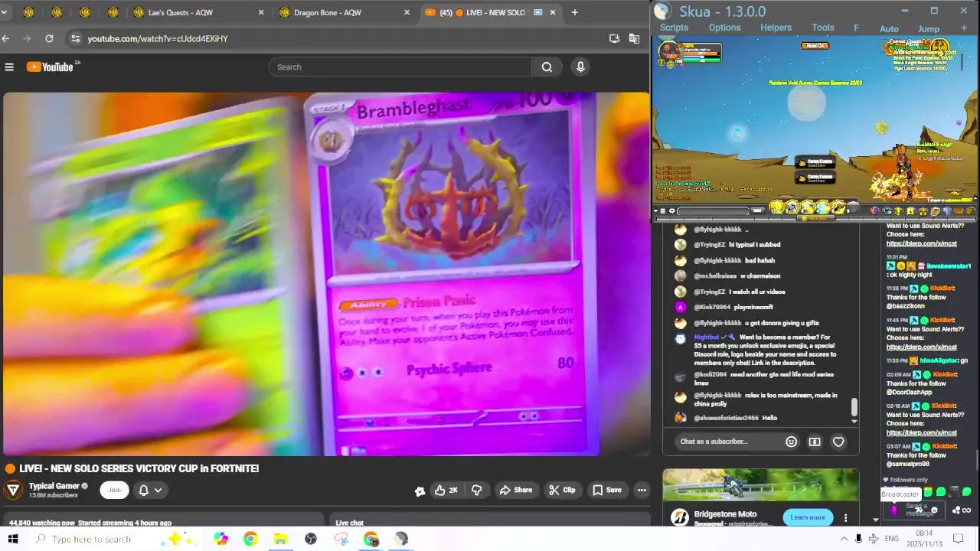Go forward with the Chrome forward arrow
The image size is (980, 551).
[x=28, y=38]
